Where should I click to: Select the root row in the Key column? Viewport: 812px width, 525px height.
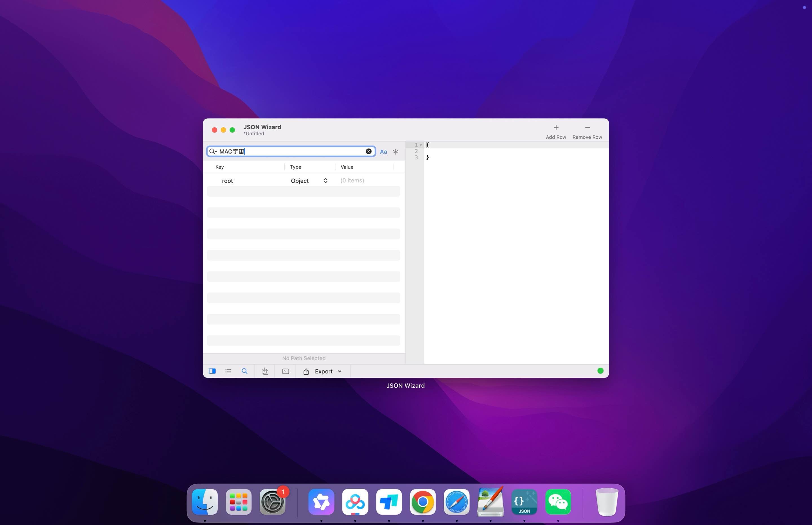[x=227, y=181]
